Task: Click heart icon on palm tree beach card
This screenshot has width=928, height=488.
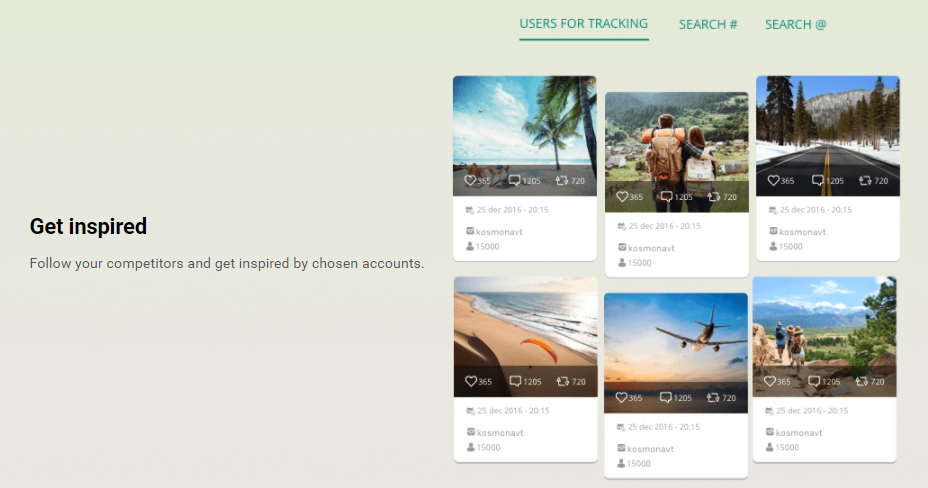Action: (x=470, y=180)
